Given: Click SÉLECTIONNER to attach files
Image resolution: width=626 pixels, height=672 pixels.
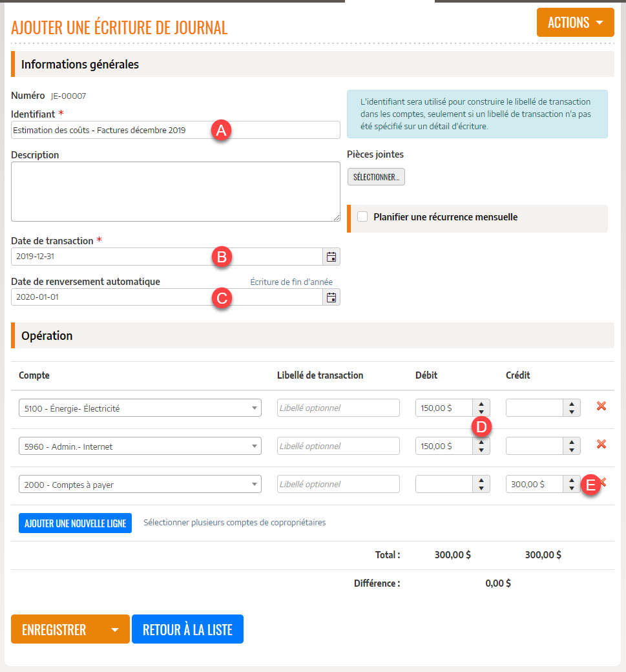Looking at the screenshot, I should pyautogui.click(x=376, y=176).
